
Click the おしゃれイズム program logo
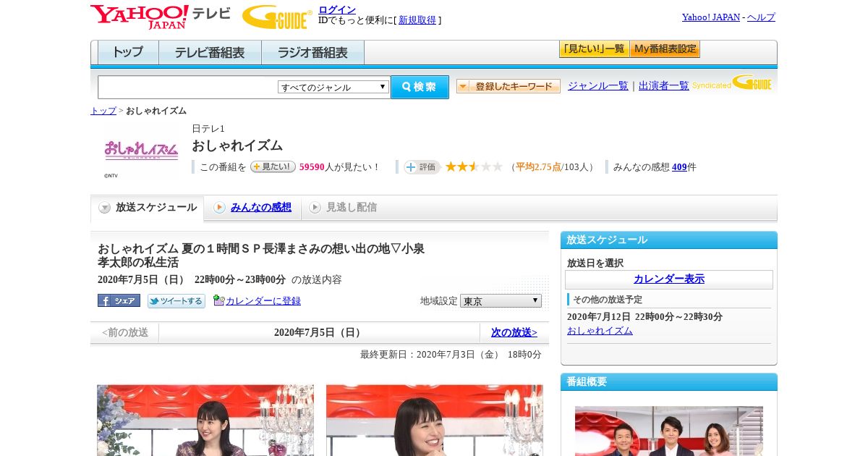[x=141, y=151]
